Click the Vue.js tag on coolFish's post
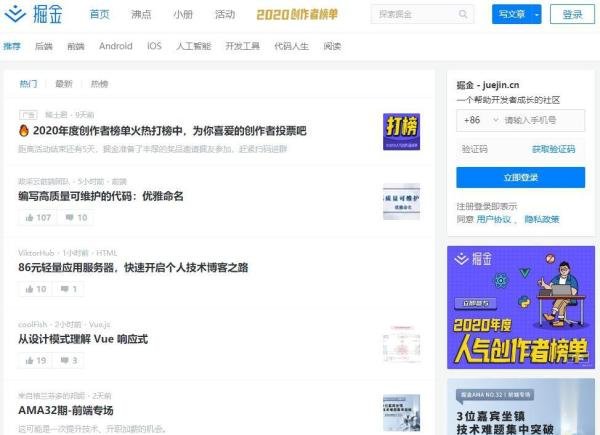600x435 pixels. tap(99, 324)
